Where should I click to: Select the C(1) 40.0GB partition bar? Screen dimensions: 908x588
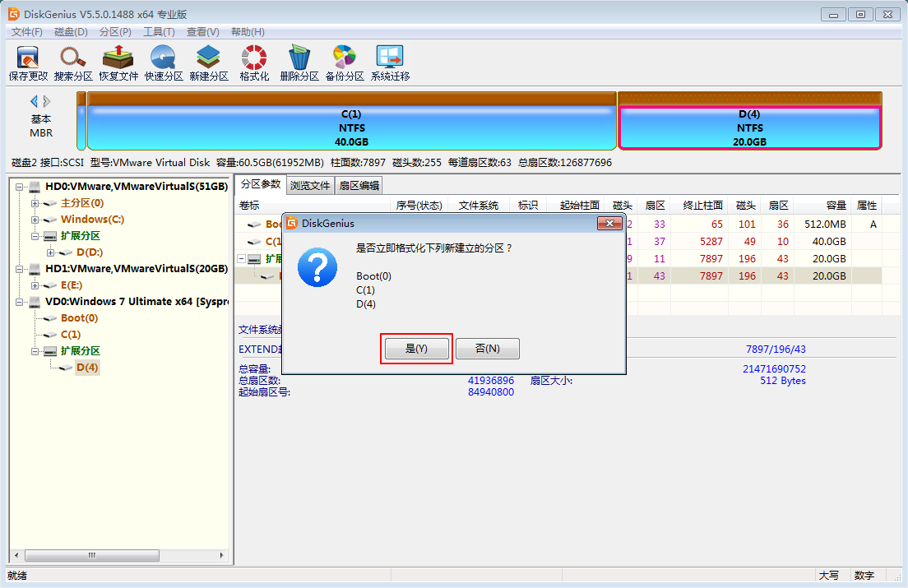[x=351, y=127]
